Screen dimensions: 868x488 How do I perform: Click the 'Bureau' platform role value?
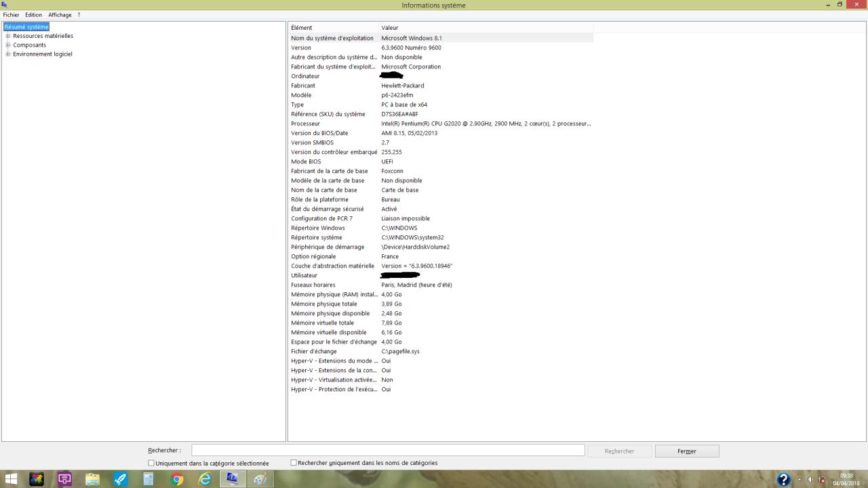point(391,199)
